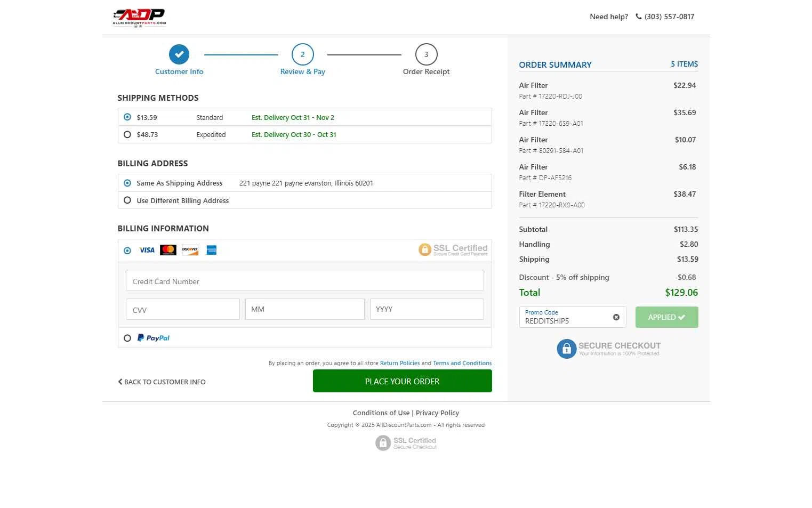Go to the Customer Info step label
The height and width of the screenshot is (508, 812).
pyautogui.click(x=179, y=71)
